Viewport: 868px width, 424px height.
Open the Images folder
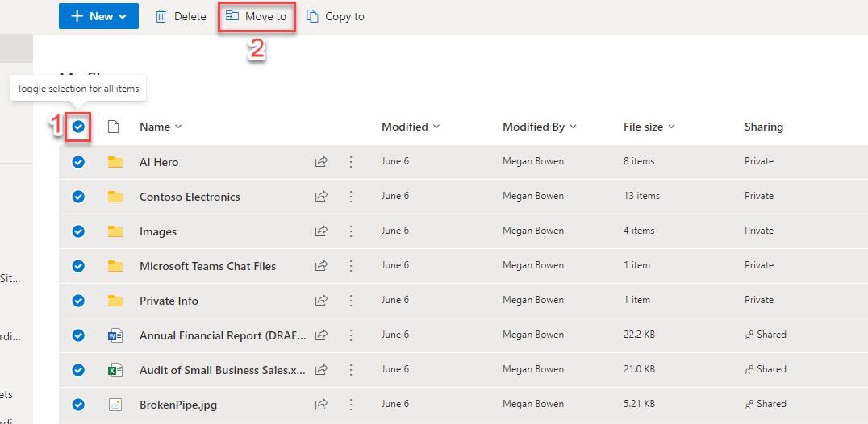click(158, 231)
